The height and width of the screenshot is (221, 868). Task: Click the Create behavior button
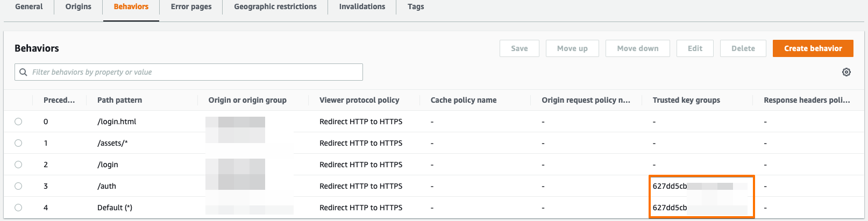(813, 48)
